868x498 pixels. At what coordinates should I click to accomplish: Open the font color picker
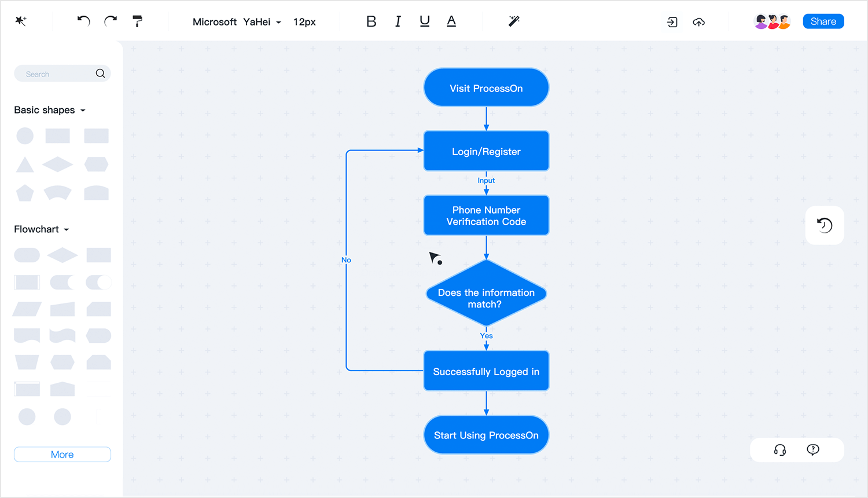(451, 21)
